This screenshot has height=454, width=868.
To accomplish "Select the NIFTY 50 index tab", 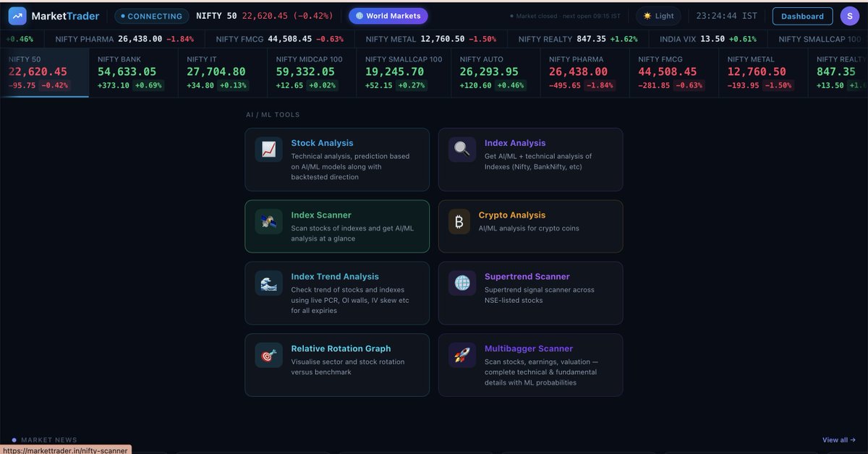I will point(44,72).
